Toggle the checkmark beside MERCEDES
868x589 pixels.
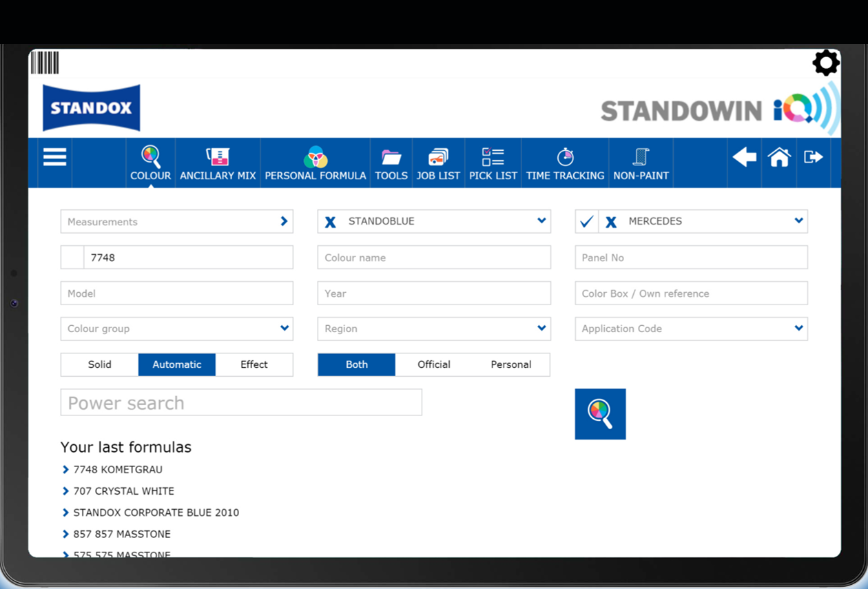[x=587, y=221]
